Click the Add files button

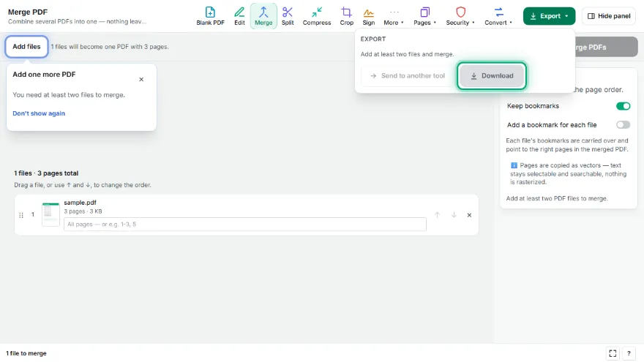pyautogui.click(x=26, y=47)
